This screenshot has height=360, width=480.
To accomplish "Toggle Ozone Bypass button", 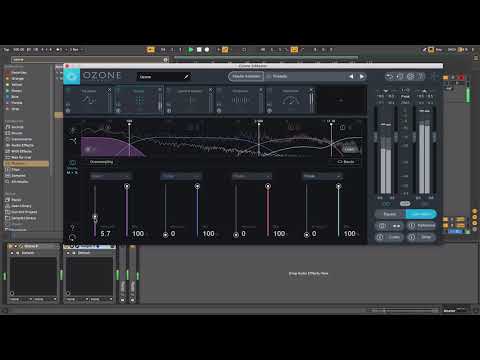I will (390, 214).
